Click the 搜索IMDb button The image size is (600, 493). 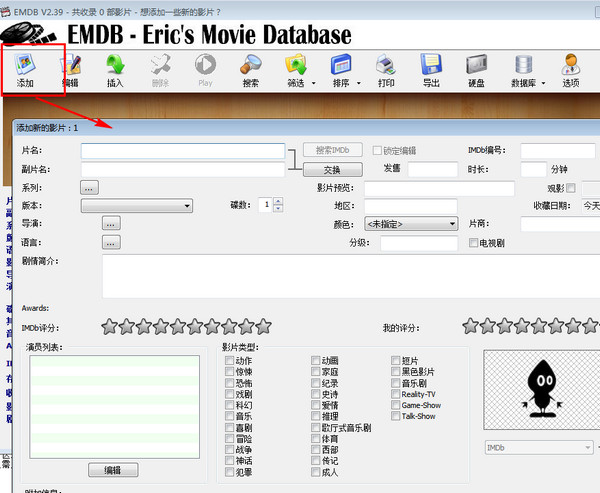coord(333,150)
